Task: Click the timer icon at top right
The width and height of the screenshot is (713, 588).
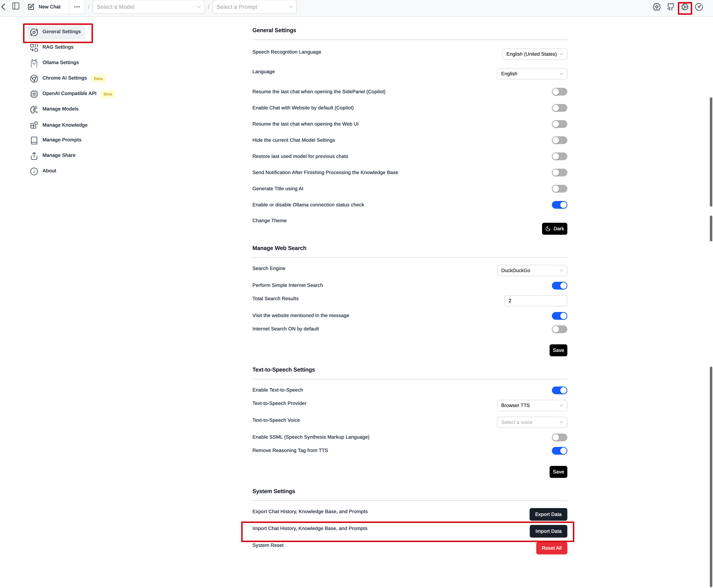Action: [x=699, y=7]
